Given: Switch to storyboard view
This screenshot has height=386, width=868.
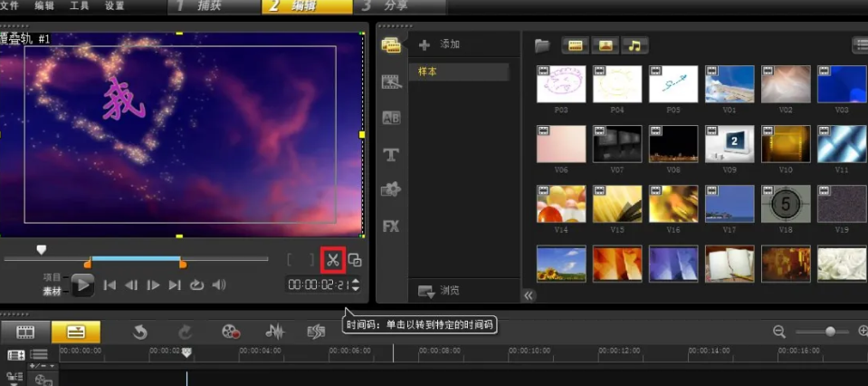Looking at the screenshot, I should click(x=25, y=332).
